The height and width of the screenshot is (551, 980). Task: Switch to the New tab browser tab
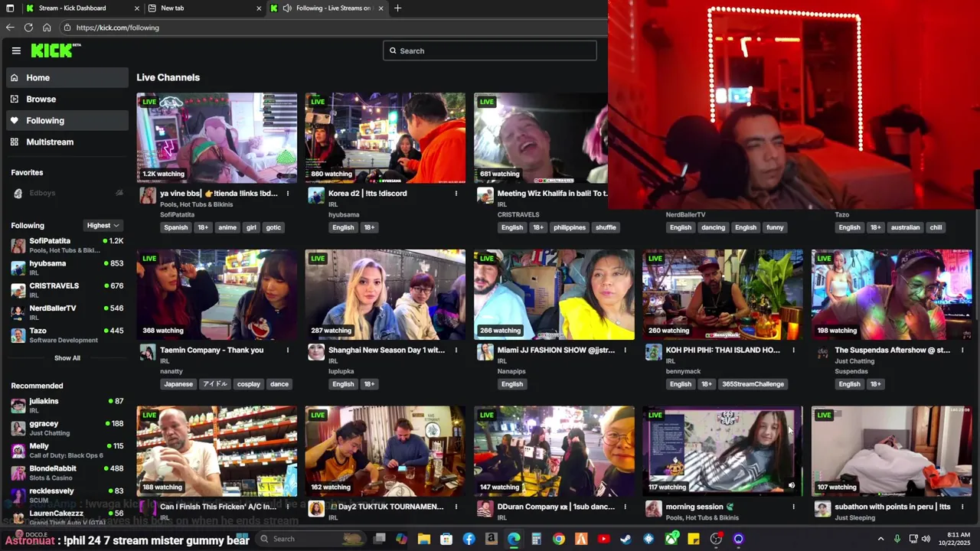point(205,8)
